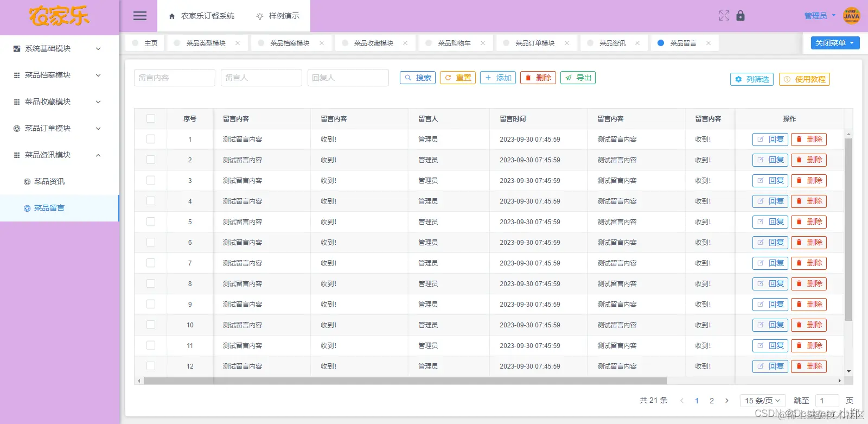Switch to the 主页 tab
This screenshot has width=868, height=424.
click(145, 43)
